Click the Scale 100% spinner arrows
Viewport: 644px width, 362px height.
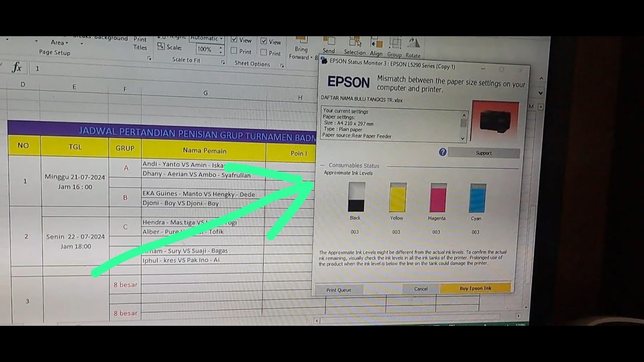point(220,50)
